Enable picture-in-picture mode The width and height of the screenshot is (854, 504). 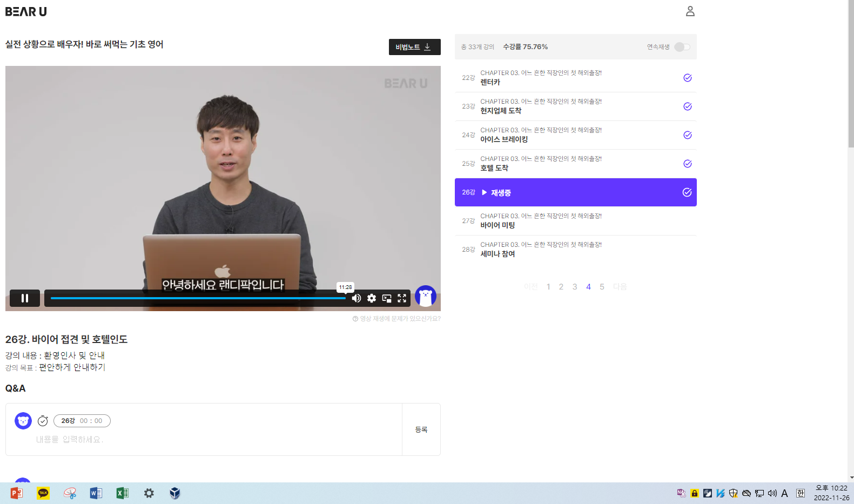click(387, 298)
